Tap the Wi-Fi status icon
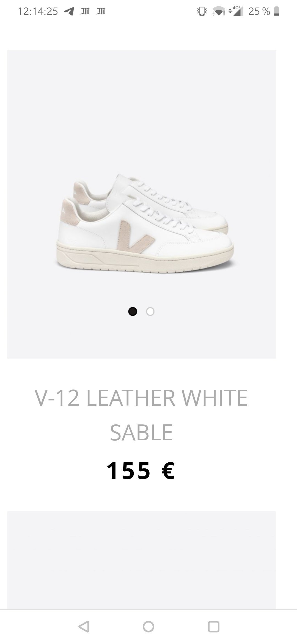The height and width of the screenshot is (644, 297). [219, 12]
